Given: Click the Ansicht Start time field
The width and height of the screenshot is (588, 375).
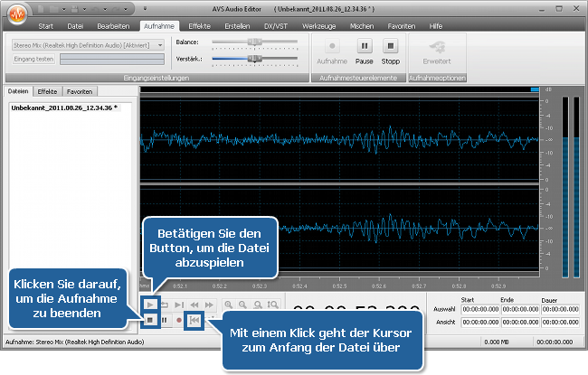Looking at the screenshot, I should pos(480,323).
